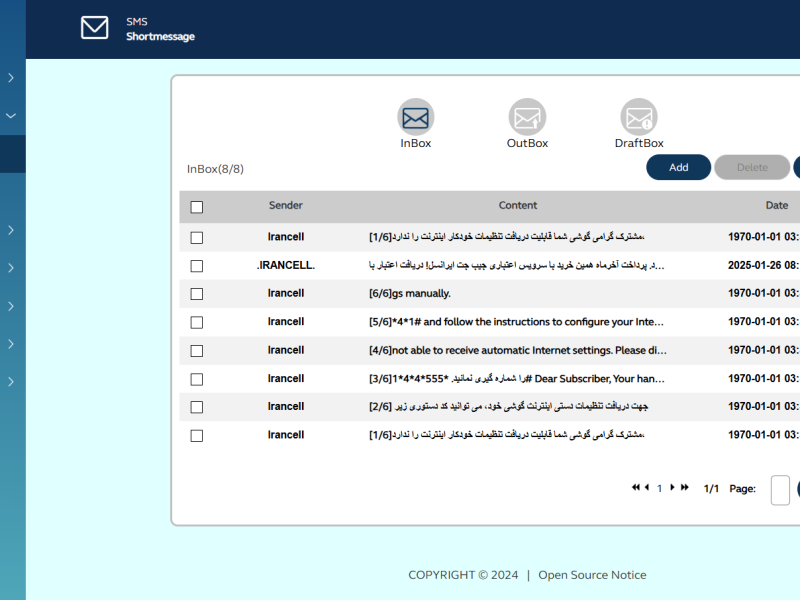The height and width of the screenshot is (600, 800).
Task: Click the '1/1' page count text
Action: tap(711, 489)
